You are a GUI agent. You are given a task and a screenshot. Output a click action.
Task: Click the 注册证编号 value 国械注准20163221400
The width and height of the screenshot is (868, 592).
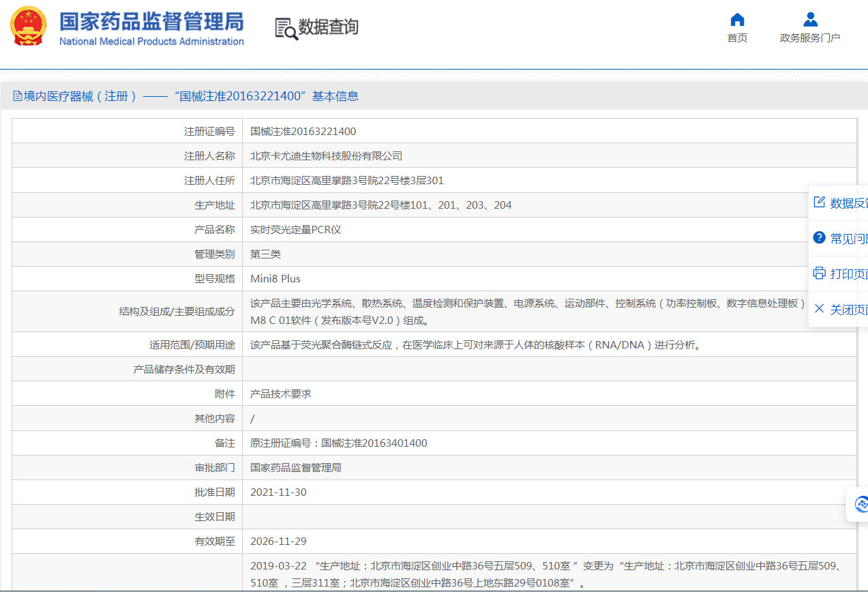click(303, 132)
